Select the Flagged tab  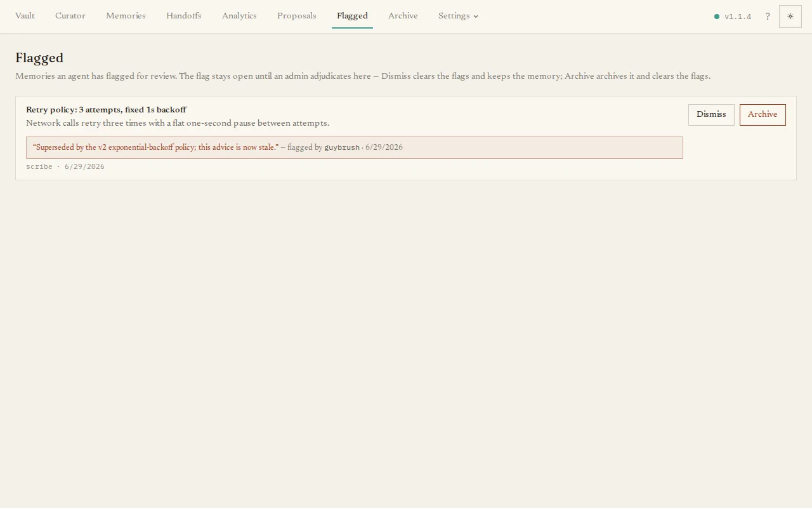click(x=352, y=16)
